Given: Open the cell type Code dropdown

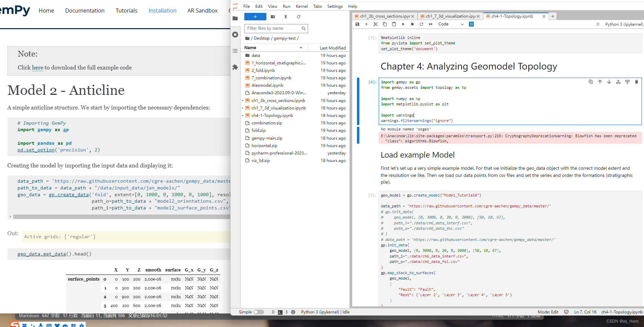Looking at the screenshot, I should click(451, 24).
